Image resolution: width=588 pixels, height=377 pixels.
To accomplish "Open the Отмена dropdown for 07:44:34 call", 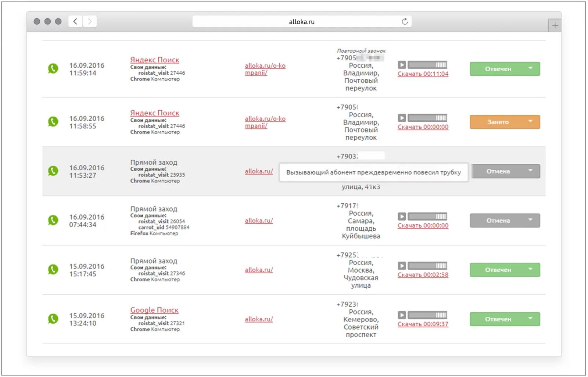I will 530,220.
